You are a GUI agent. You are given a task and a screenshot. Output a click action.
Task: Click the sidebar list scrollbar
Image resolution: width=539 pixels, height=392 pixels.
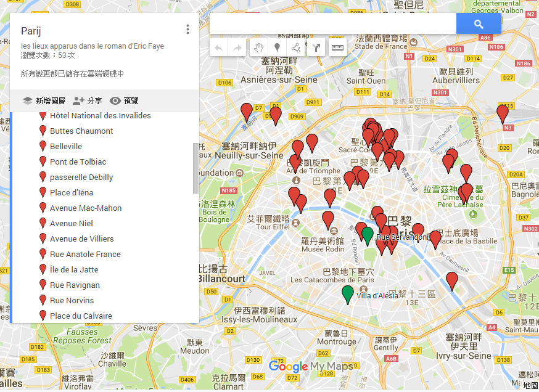coord(196,168)
